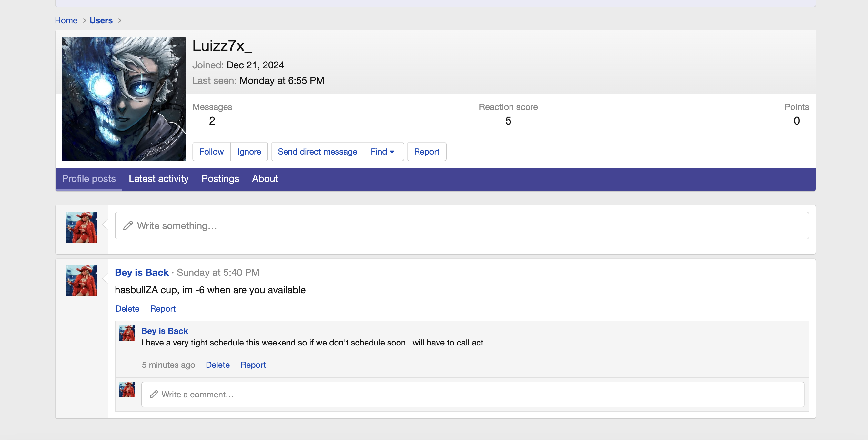Report Luizz7x_'s profile
The width and height of the screenshot is (868, 440).
(x=427, y=152)
